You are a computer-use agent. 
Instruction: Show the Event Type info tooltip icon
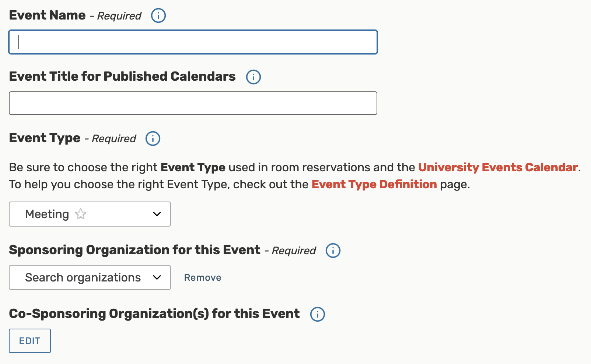point(153,139)
